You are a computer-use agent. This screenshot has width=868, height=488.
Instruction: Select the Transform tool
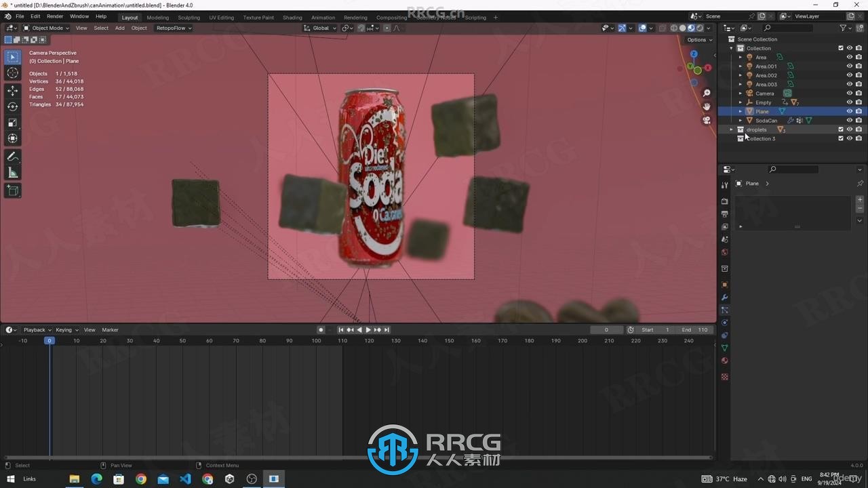13,138
